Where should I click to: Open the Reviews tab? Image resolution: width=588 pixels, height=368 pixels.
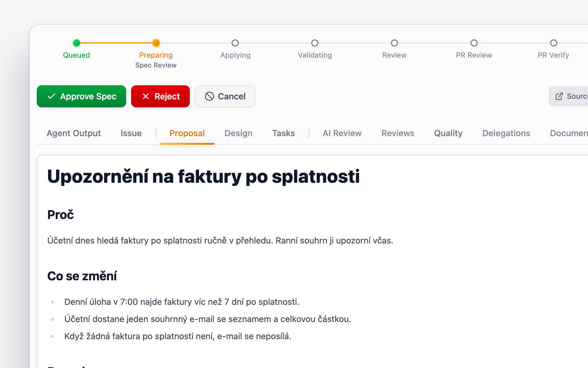click(x=398, y=133)
